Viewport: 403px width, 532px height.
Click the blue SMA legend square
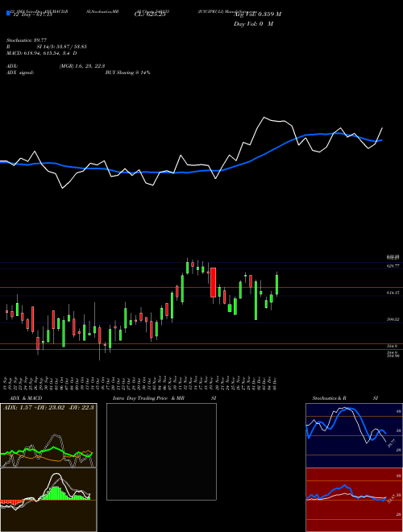pyautogui.click(x=9, y=14)
